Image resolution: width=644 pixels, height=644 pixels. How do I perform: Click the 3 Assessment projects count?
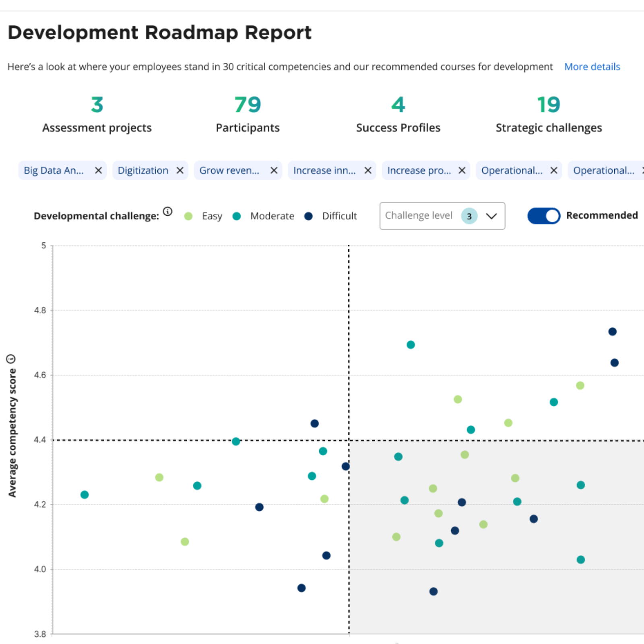pos(97,105)
